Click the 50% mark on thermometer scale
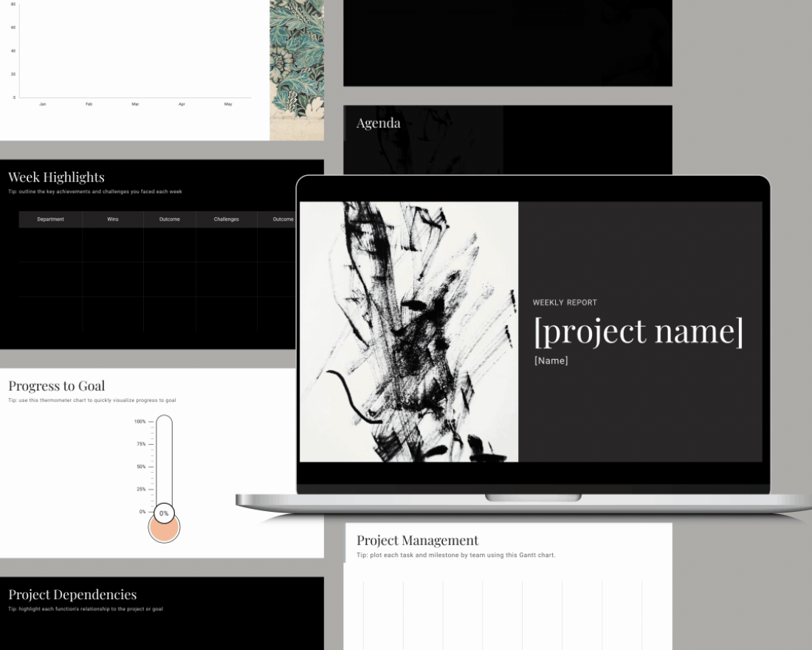 141,467
